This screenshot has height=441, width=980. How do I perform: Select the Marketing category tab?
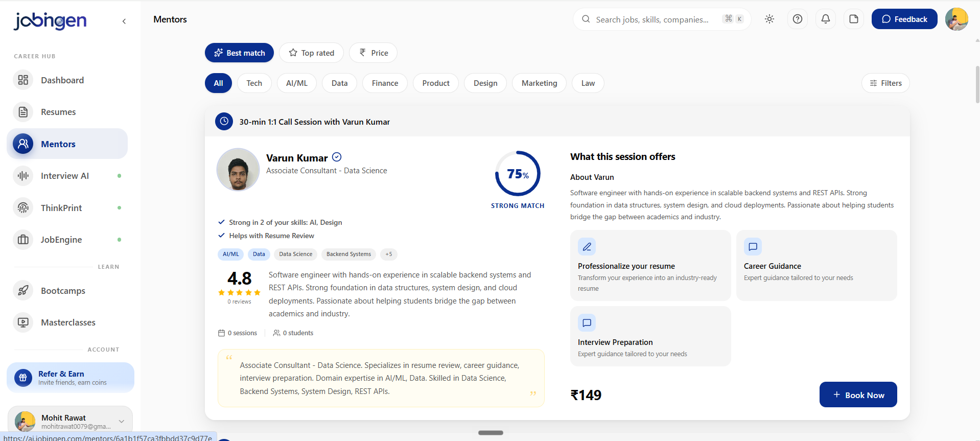[539, 83]
